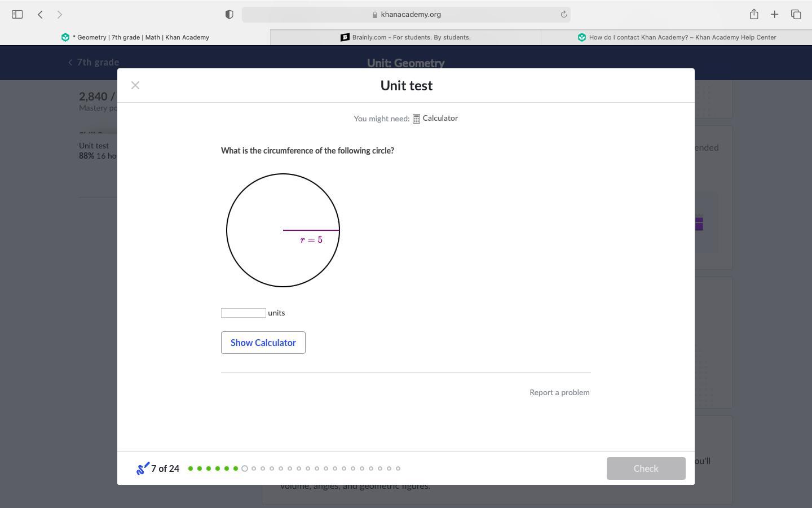Switch to the Khan Academy Help Center tab
Viewport: 812px width, 508px height.
point(677,37)
